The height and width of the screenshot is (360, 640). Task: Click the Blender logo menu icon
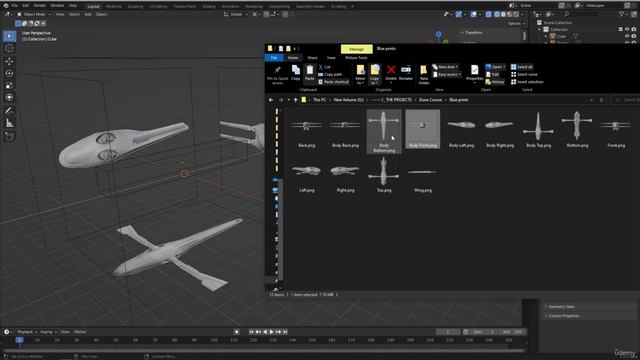coord(6,6)
